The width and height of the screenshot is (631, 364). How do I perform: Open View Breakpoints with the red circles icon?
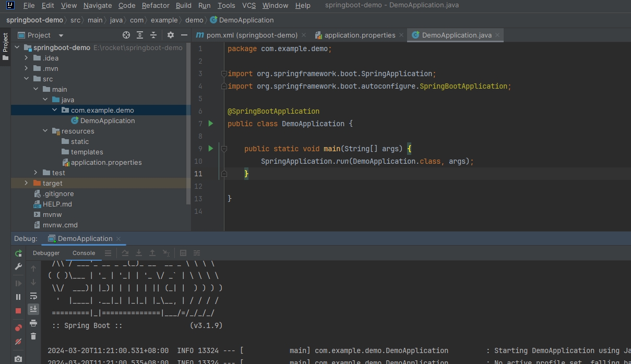(x=18, y=327)
